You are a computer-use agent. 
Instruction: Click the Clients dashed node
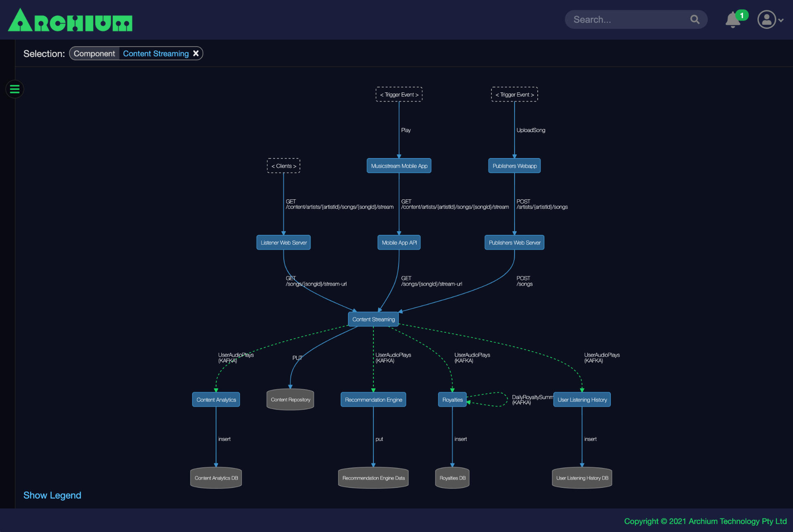tap(283, 166)
